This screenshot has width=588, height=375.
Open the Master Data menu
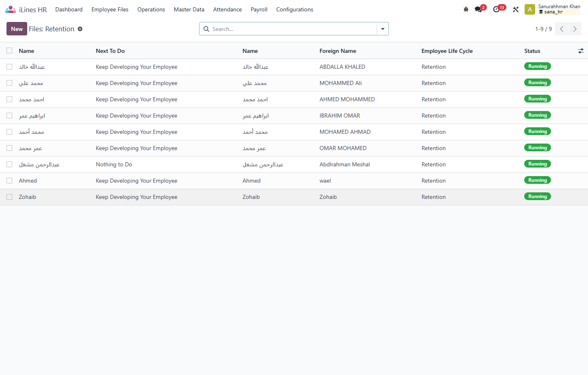coord(189,9)
